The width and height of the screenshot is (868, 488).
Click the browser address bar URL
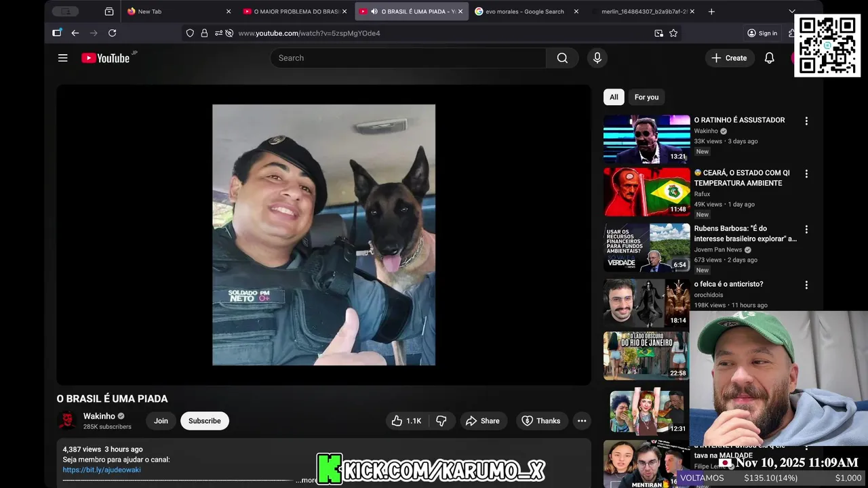point(309,33)
